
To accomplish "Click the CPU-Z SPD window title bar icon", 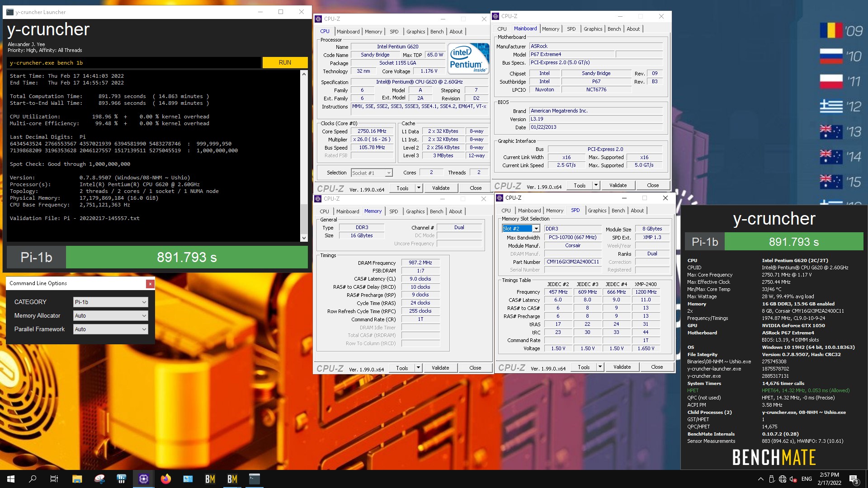I will pos(500,198).
